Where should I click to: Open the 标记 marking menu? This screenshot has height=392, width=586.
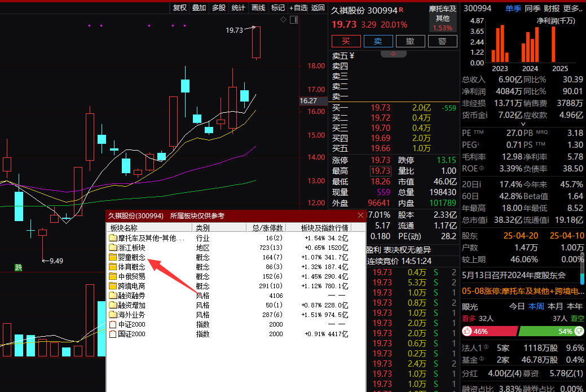click(277, 7)
